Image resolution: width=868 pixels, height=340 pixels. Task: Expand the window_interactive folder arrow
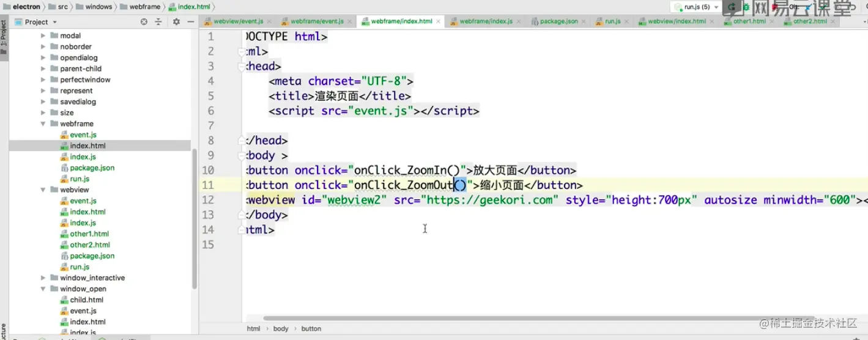pos(43,278)
